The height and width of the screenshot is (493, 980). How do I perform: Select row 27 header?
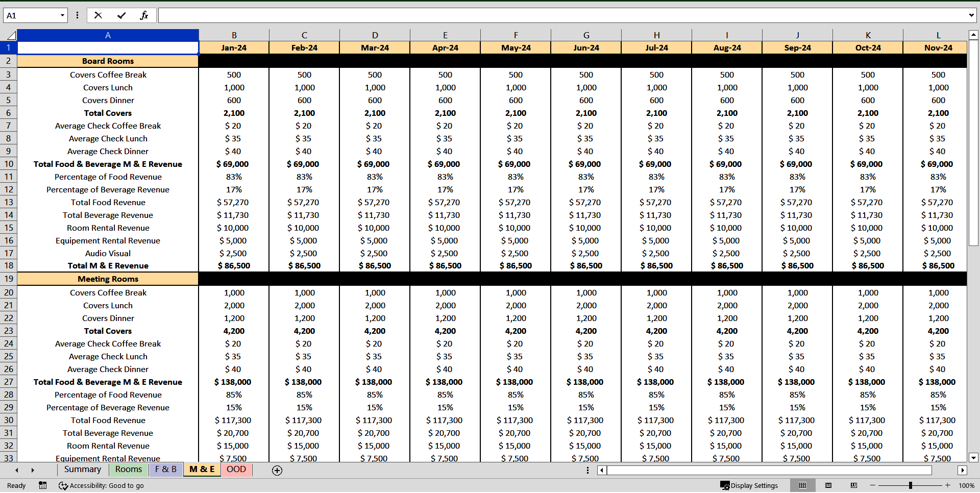(x=9, y=382)
